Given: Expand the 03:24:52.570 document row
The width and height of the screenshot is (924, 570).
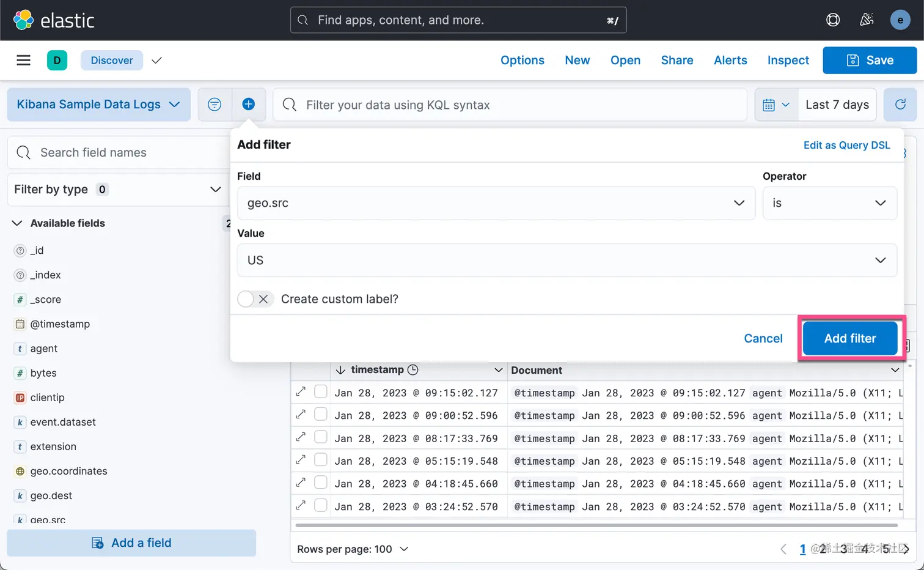Looking at the screenshot, I should point(301,506).
